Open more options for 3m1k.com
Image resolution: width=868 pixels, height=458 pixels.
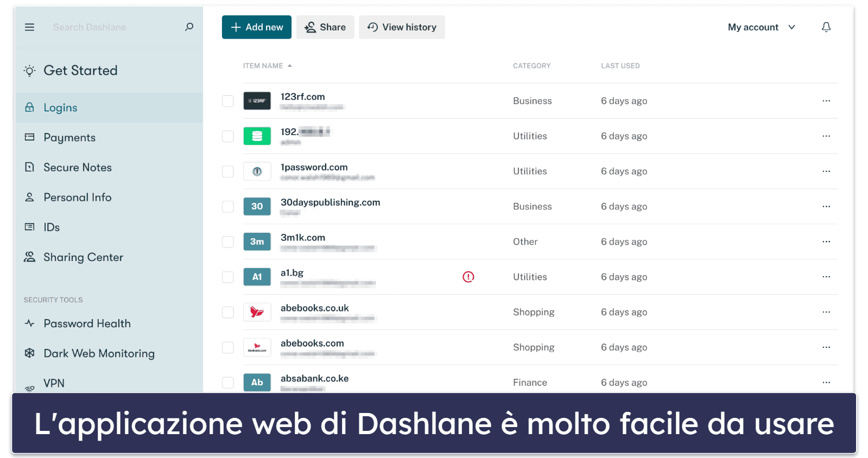click(x=826, y=241)
